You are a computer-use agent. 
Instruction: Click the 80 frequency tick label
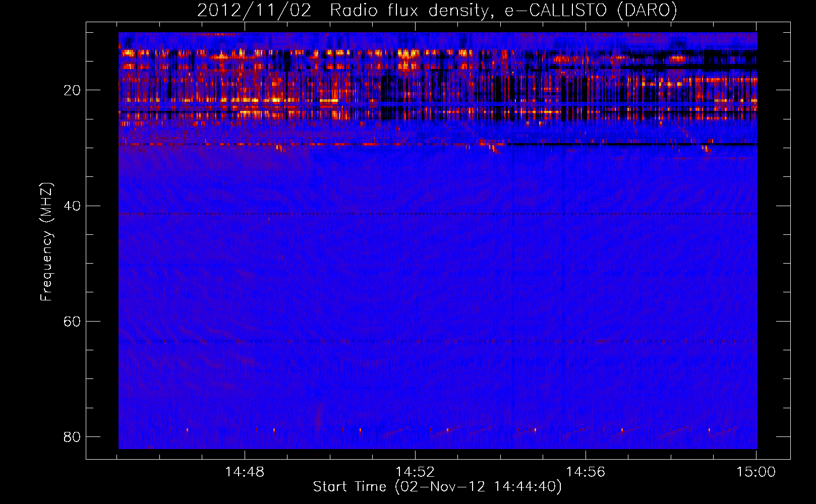pyautogui.click(x=72, y=436)
